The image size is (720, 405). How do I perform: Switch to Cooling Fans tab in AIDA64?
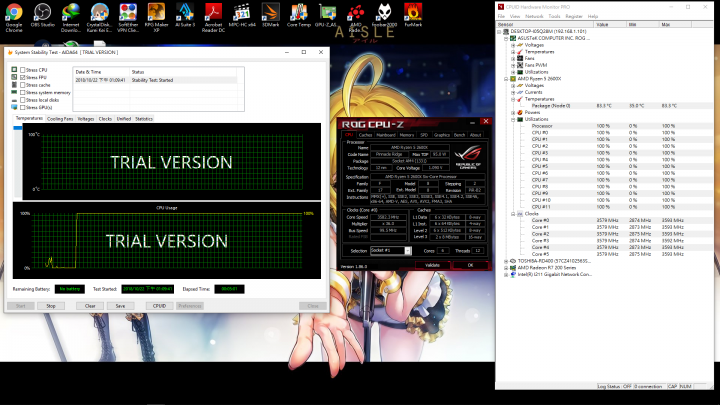[60, 119]
